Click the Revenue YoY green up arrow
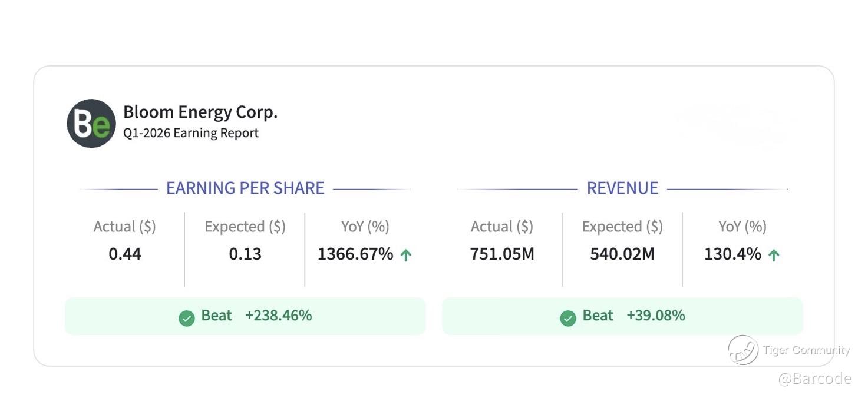Screen dimensions: 868x398 coord(774,255)
